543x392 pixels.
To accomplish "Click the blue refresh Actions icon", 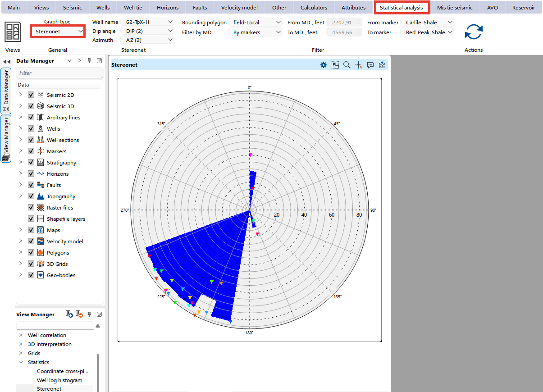I will [473, 32].
